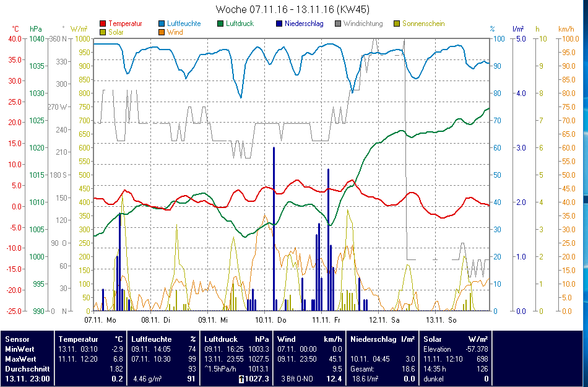Click the yellow Solar legend swatch
588x387 pixels.
pyautogui.click(x=103, y=32)
